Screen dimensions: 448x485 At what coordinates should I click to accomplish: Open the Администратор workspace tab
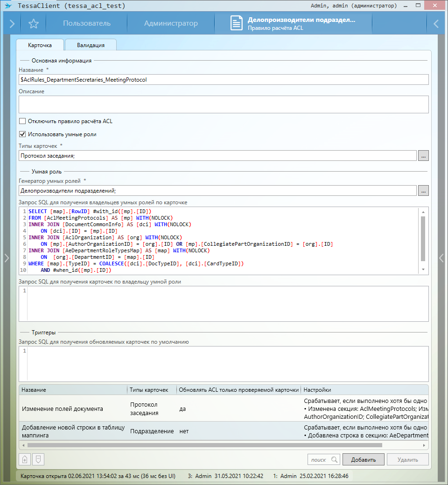tap(171, 23)
